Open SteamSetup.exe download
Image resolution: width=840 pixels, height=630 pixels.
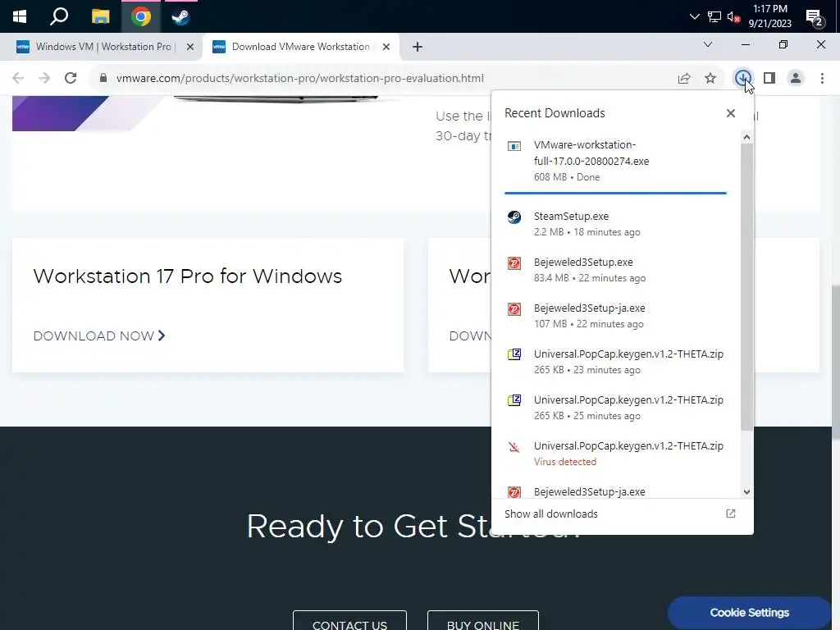point(615,224)
